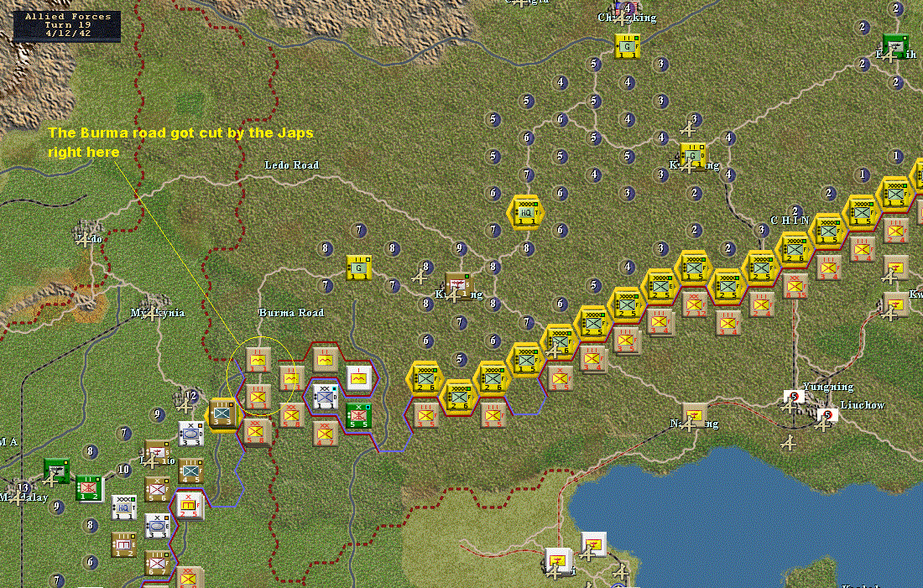
Task: Select the white XXX HQ unit in Burma
Action: click(x=124, y=508)
